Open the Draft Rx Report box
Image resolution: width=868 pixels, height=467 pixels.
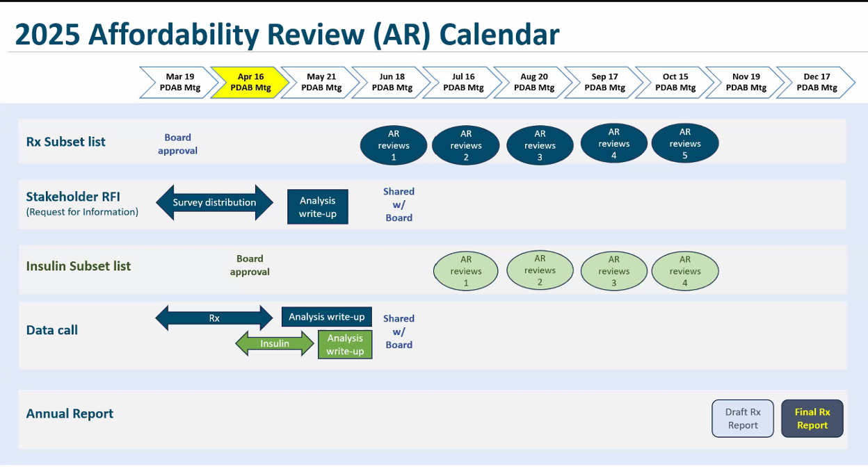[743, 418]
